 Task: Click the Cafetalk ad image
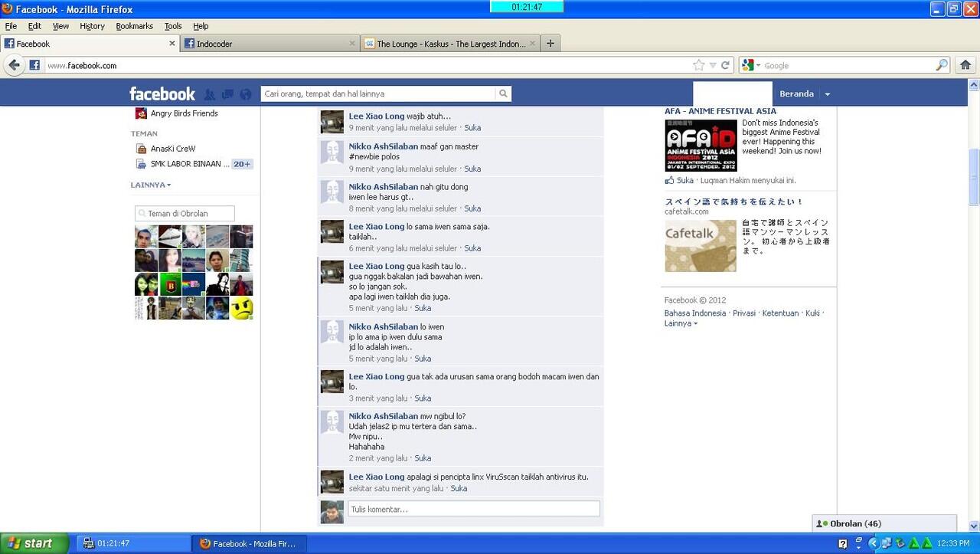701,246
